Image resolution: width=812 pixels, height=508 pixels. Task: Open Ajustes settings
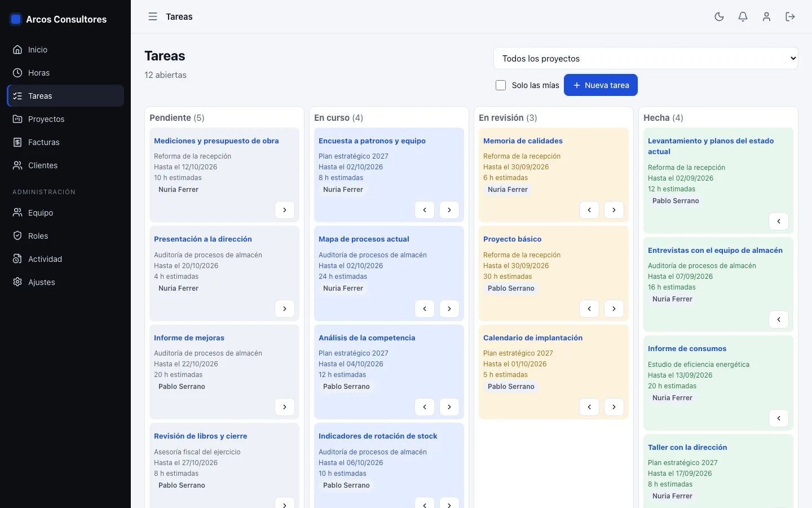[65, 282]
